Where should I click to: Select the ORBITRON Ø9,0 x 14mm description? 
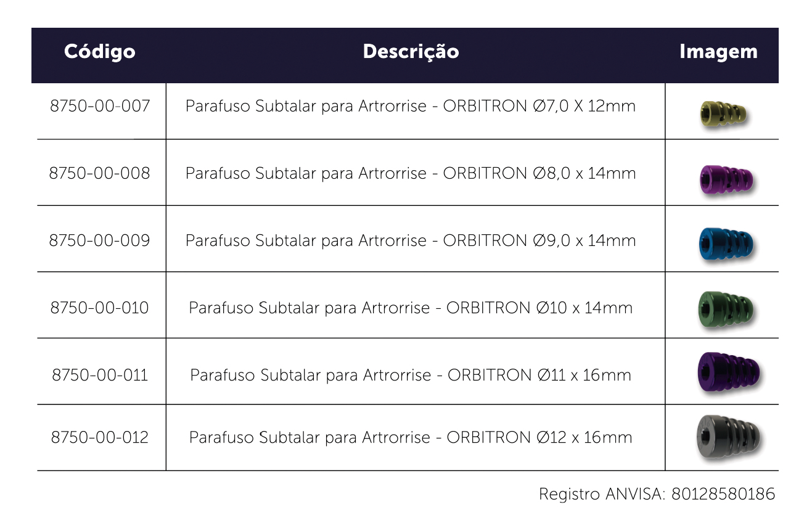click(411, 241)
